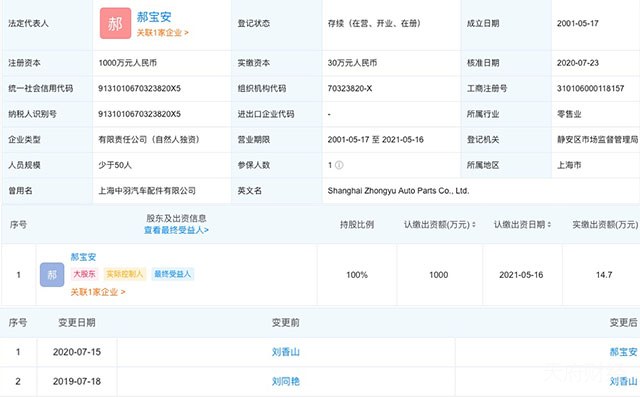Click the 最终受益人 tag

(x=172, y=274)
